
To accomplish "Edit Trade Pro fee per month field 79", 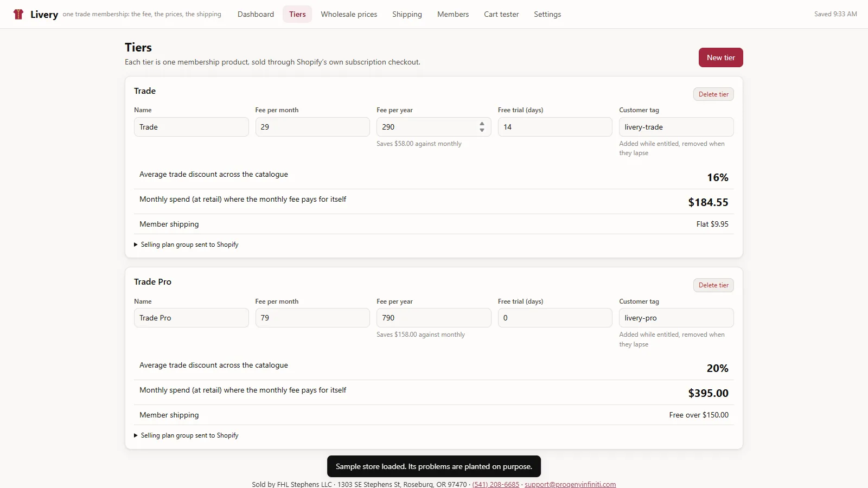I will [x=312, y=318].
